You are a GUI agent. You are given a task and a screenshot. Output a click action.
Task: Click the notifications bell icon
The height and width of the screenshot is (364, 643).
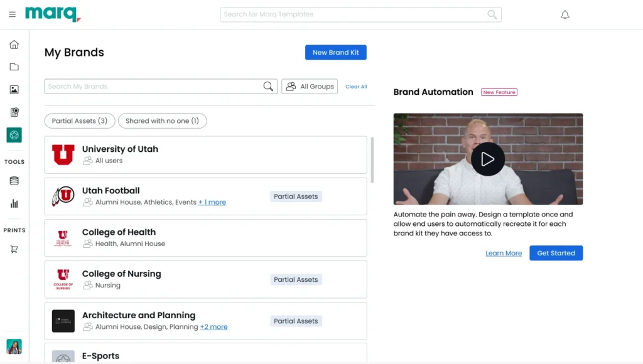565,15
